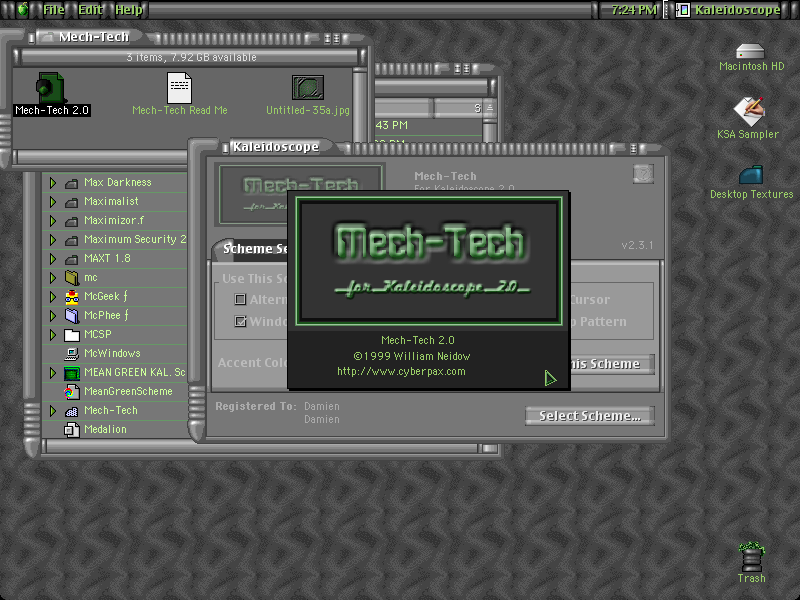Viewport: 800px width, 600px height.
Task: Click the v2.3.1 version label
Action: (637, 245)
